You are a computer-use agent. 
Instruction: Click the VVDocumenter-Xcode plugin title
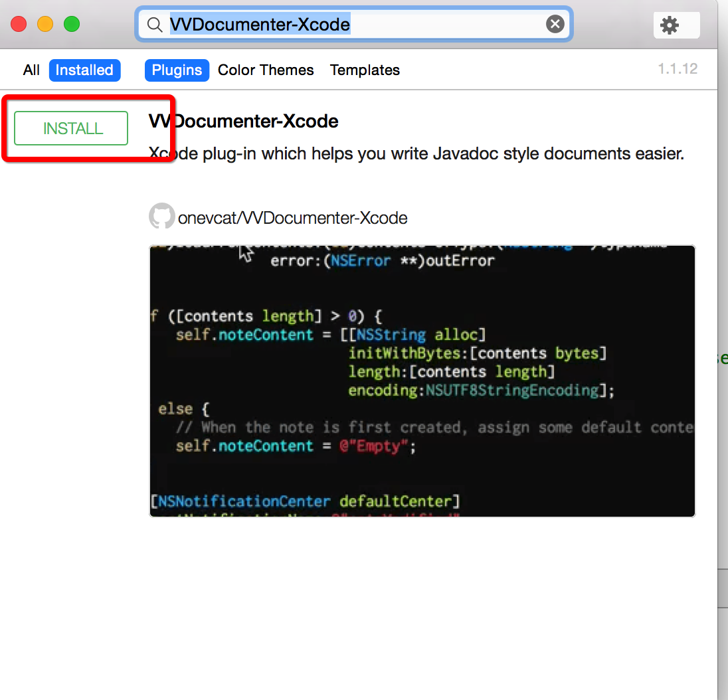pyautogui.click(x=244, y=122)
